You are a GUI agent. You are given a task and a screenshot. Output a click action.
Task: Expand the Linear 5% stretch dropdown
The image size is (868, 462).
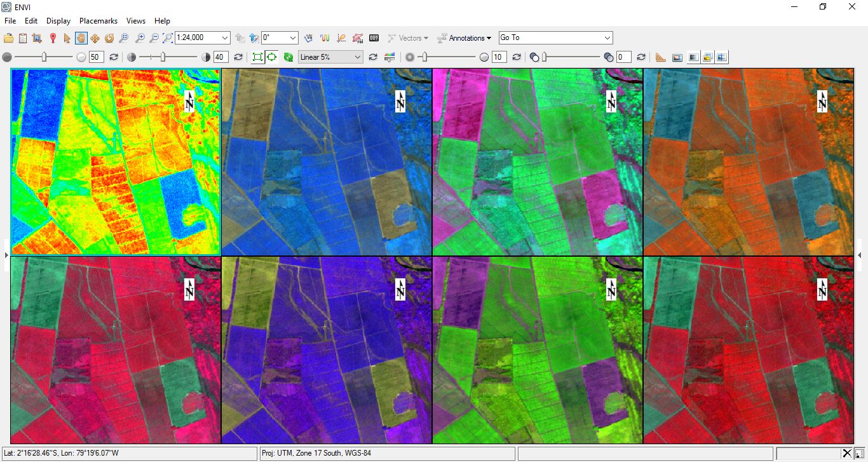[330, 57]
